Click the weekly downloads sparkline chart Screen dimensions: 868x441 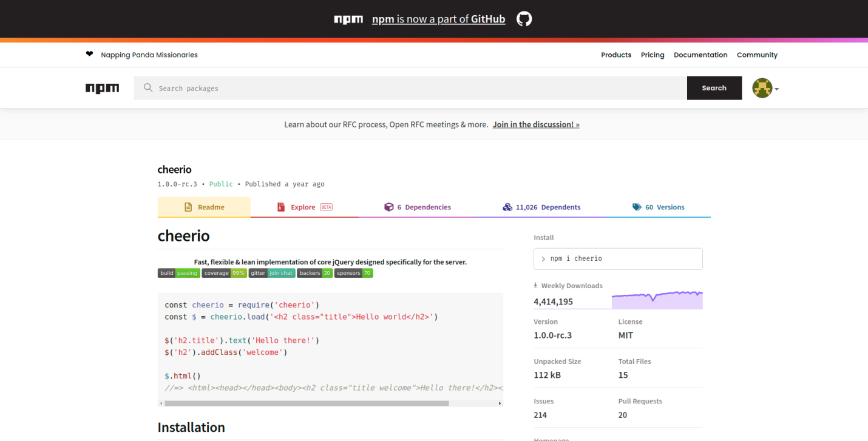pos(657,300)
